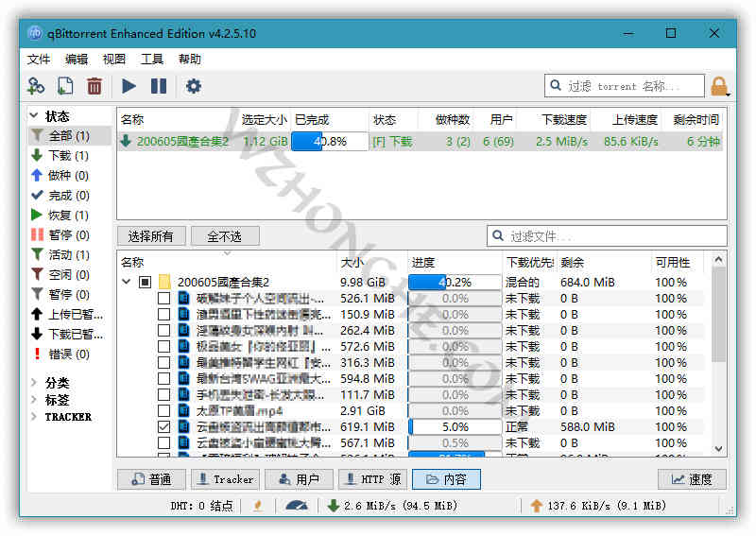Click the qBittorrent app icon in title bar
Viewport: 756px width, 536px height.
point(35,33)
